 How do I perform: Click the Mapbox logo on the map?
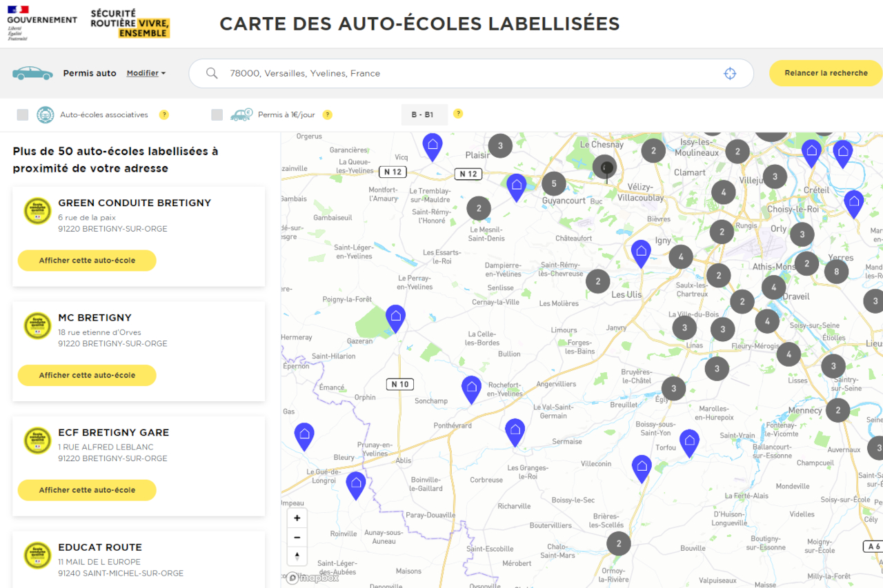[311, 578]
